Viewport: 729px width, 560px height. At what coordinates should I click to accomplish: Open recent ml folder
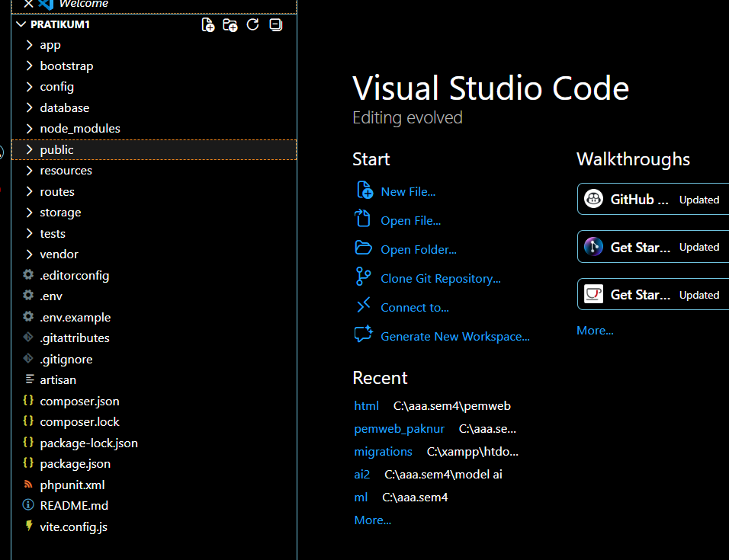click(x=361, y=498)
